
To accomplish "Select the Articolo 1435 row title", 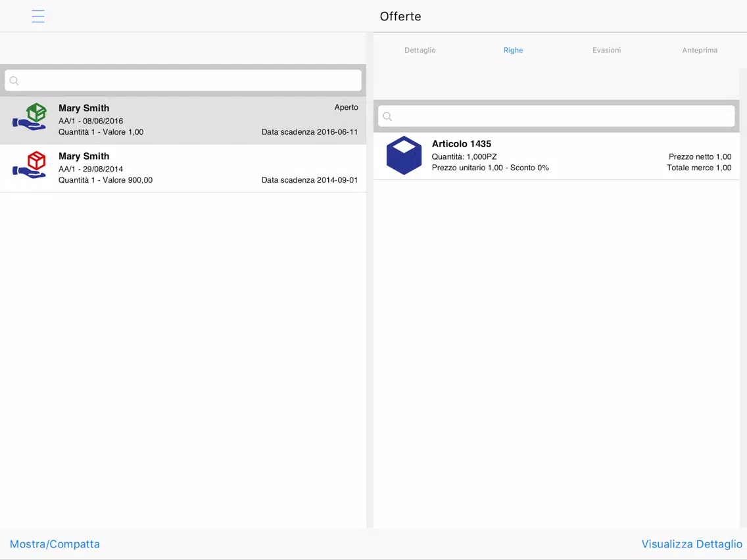I will click(x=461, y=144).
